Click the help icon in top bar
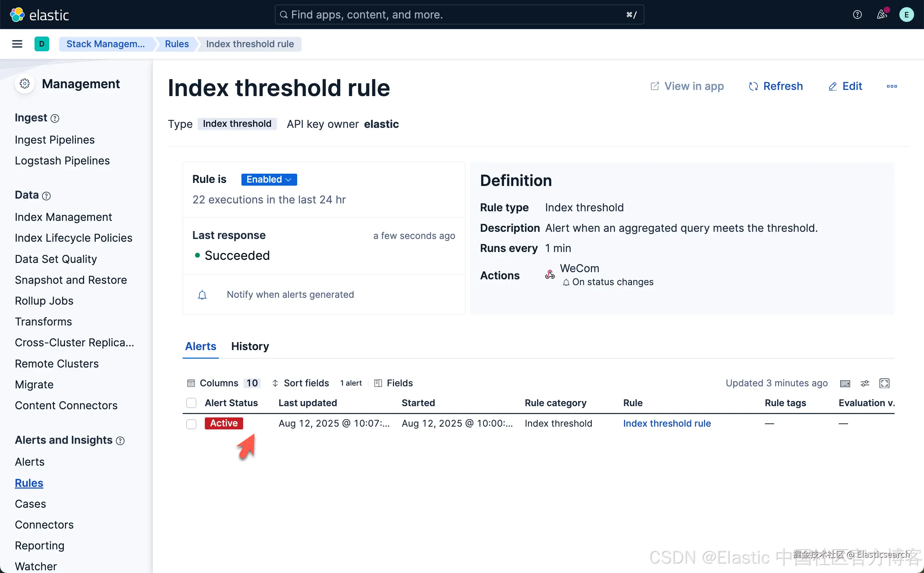 point(857,15)
